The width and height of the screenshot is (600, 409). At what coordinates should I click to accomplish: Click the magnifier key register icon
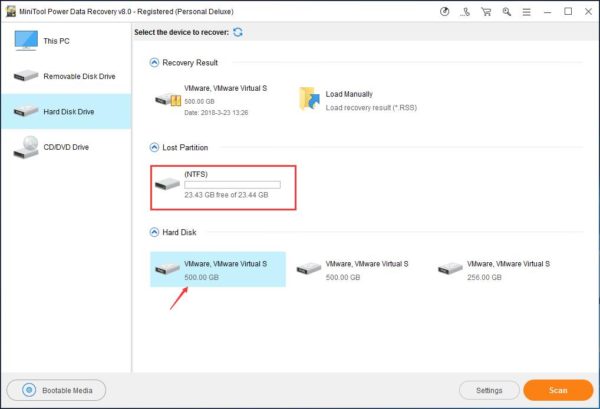click(507, 12)
